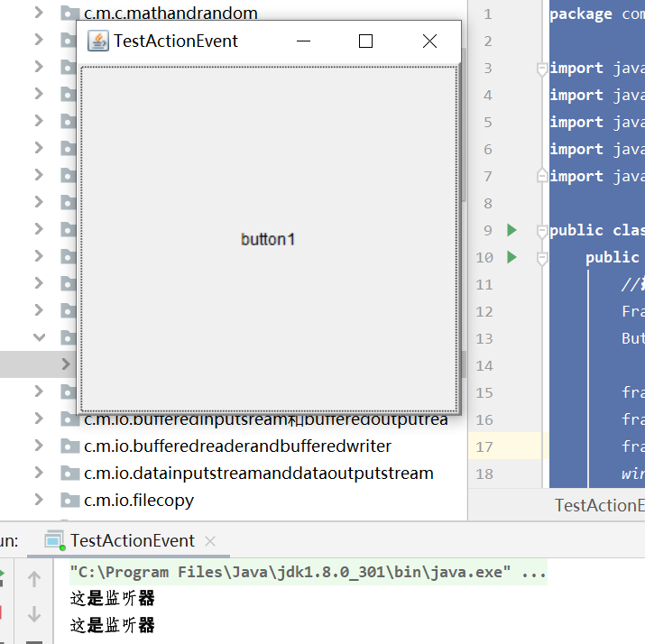This screenshot has height=644, width=645.
Task: Select the c.m.io.bufferedreaderandbufferedwriter package
Action: [237, 446]
